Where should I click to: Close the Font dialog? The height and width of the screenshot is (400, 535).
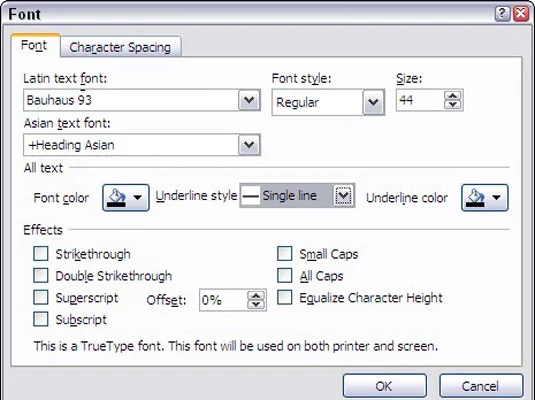[521, 14]
